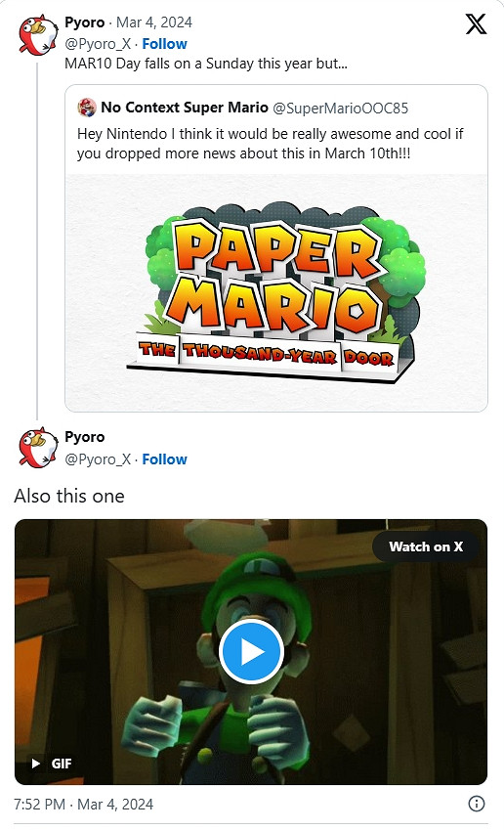Open the Paper Mario Thousand-Year Door image
The image size is (504, 830).
click(276, 292)
